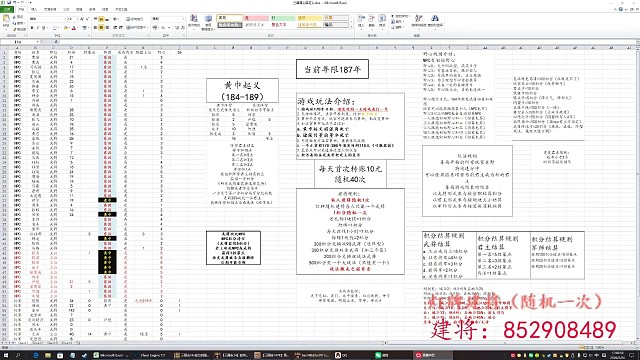This screenshot has height=360, width=640.
Task: Select the '黄巾起义 (184-189)' title box
Action: (242, 91)
